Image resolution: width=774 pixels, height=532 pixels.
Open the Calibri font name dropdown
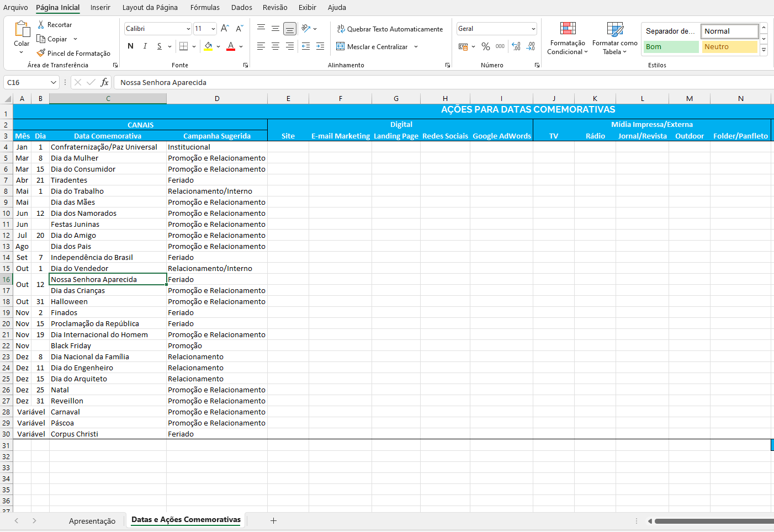(x=188, y=29)
